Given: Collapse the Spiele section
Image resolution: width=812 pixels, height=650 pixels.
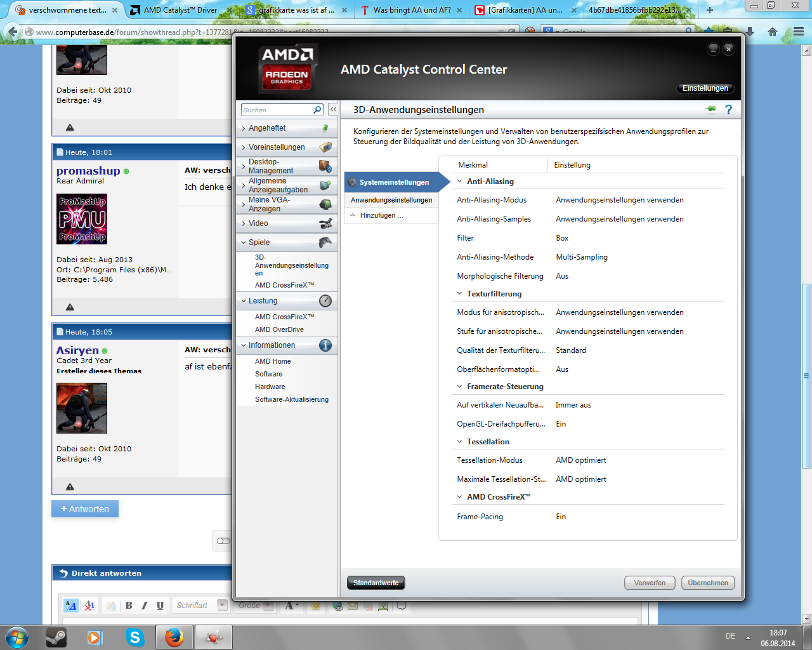Looking at the screenshot, I should (244, 242).
